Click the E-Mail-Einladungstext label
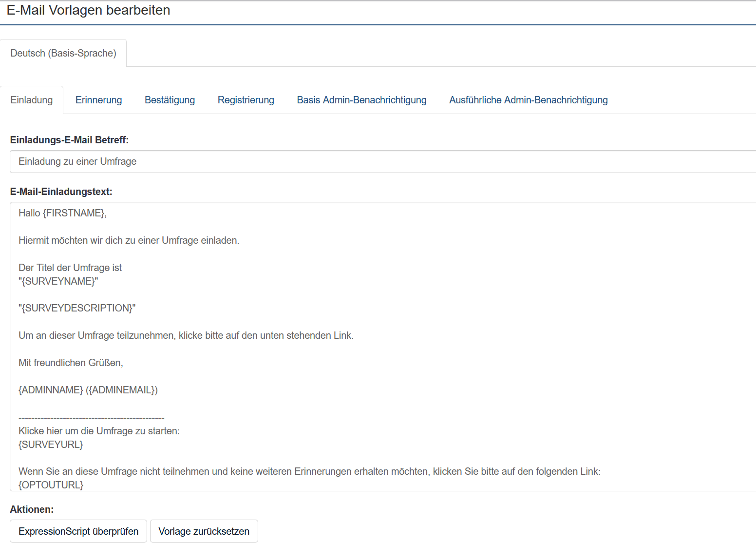Viewport: 756px width, 543px height. [x=61, y=192]
